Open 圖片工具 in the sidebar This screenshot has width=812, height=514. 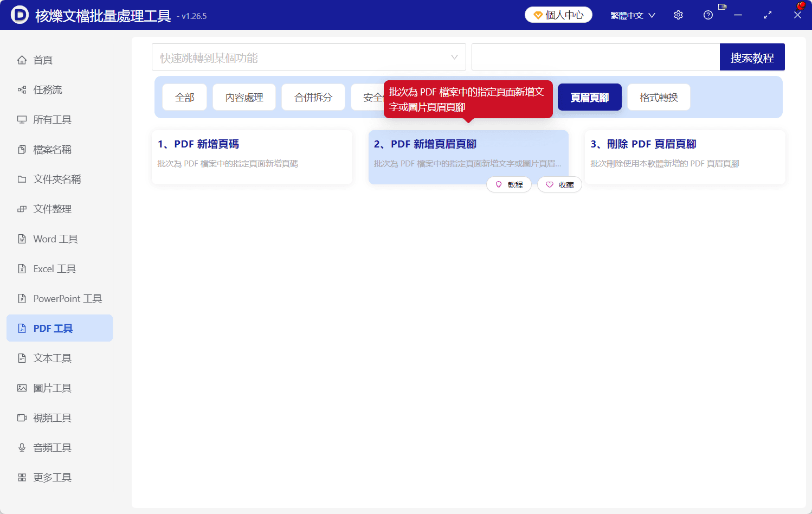60,388
